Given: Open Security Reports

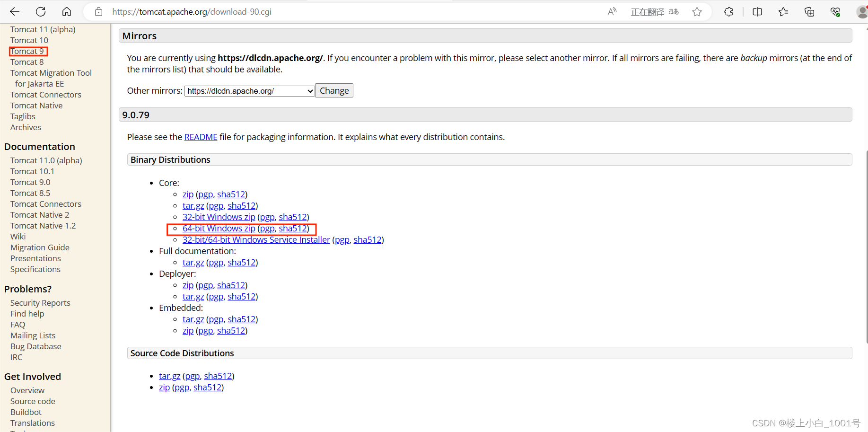Looking at the screenshot, I should coord(40,303).
